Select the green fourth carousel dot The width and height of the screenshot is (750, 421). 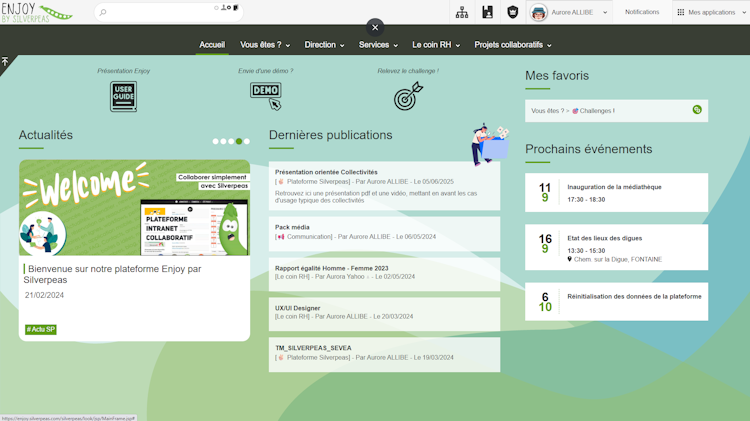[x=239, y=141]
